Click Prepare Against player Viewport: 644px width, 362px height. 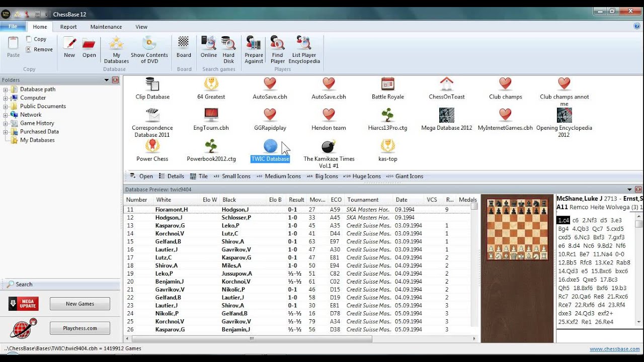tap(254, 49)
